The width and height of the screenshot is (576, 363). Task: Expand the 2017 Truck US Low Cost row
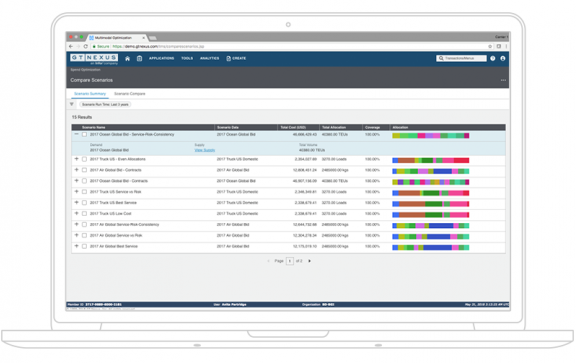[76, 213]
